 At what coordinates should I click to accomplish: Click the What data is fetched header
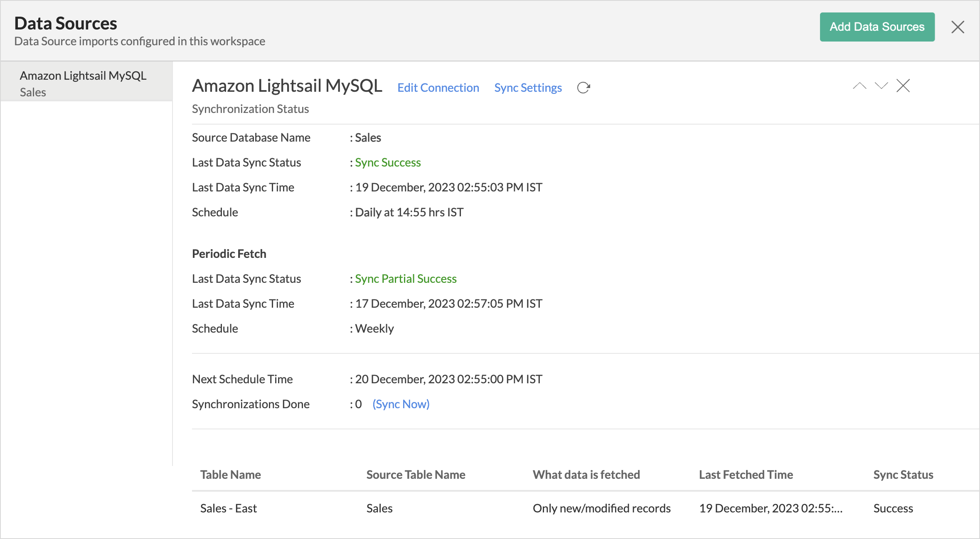click(586, 475)
